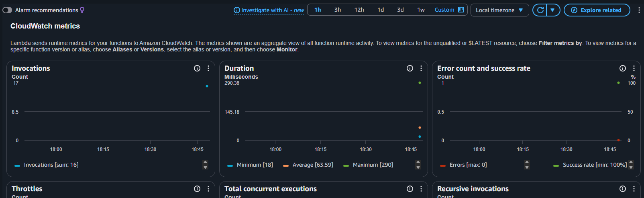Click the 145.18 value on Duration axis
The image size is (644, 198).
tap(232, 112)
